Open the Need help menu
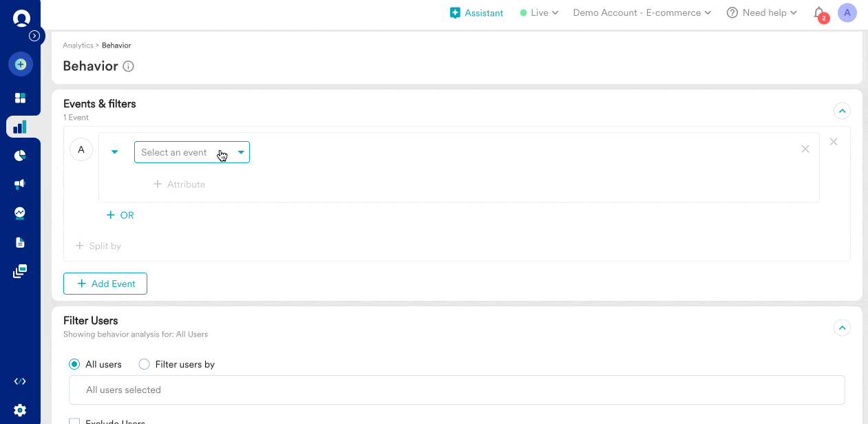This screenshot has width=868, height=424. (x=762, y=12)
